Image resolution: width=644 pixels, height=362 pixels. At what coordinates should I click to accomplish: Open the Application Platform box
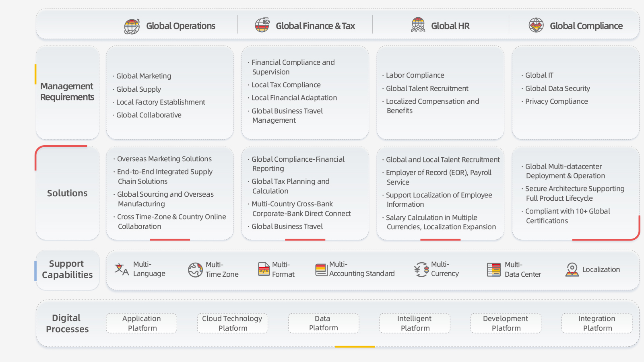pyautogui.click(x=142, y=323)
